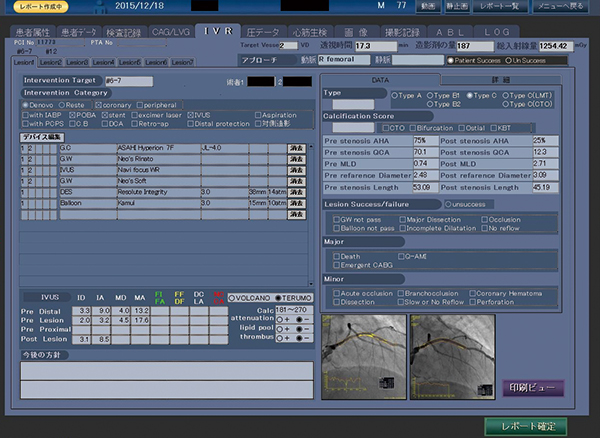The height and width of the screenshot is (438, 600).
Task: Delete the Resolute Integrity device row
Action: pos(297,191)
